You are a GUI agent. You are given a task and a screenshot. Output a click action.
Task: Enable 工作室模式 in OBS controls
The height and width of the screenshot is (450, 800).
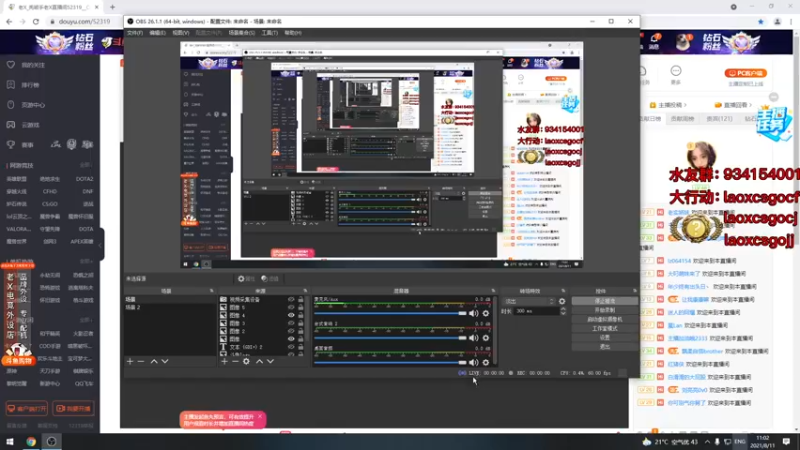click(605, 329)
